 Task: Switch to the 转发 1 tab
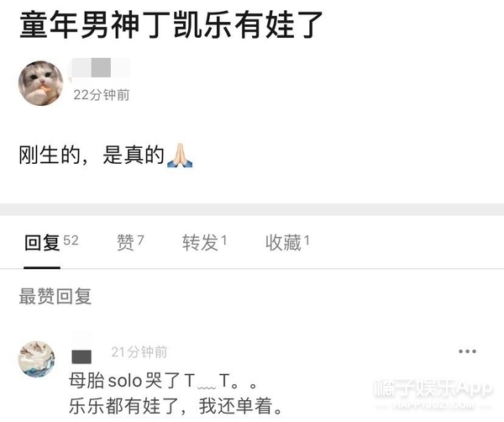204,242
